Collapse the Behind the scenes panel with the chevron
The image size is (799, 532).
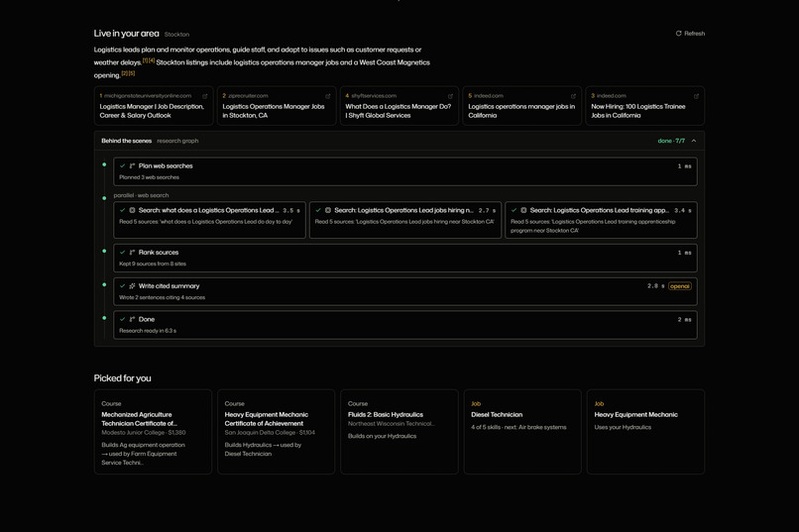tap(694, 141)
